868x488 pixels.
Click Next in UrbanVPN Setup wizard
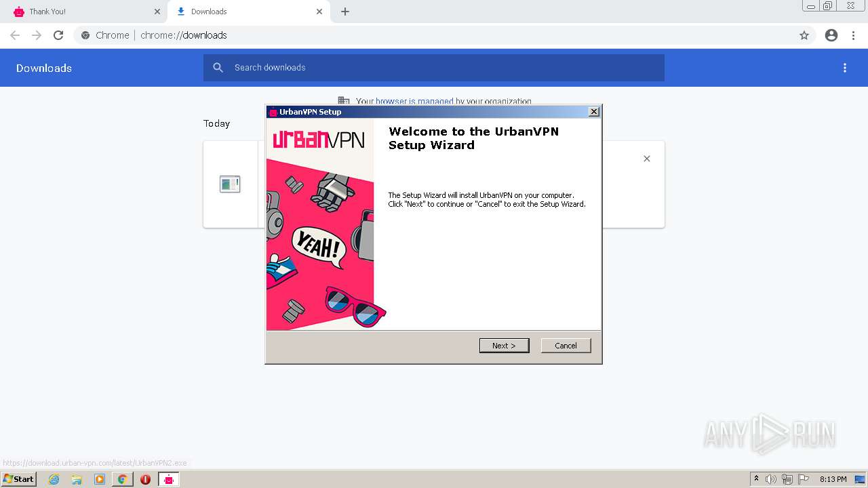(504, 346)
